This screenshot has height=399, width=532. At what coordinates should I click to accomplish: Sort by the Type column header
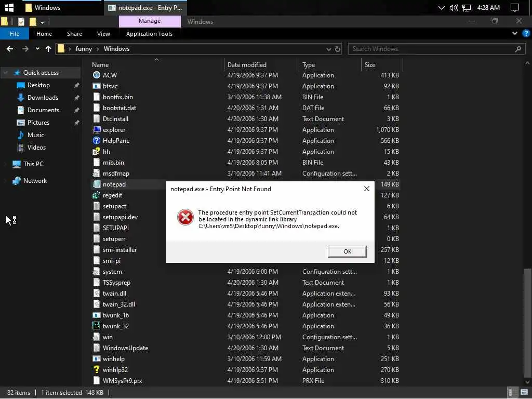[x=309, y=65]
